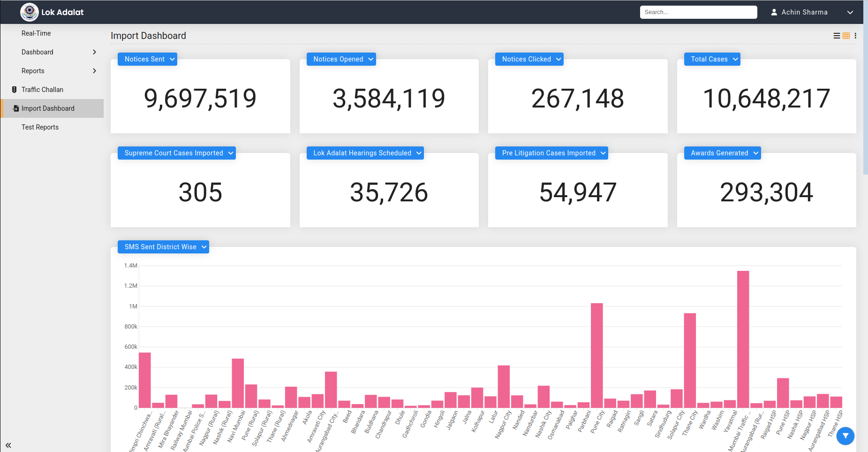Click the Traffic Challan sidebar icon
The image size is (868, 452).
pos(15,90)
